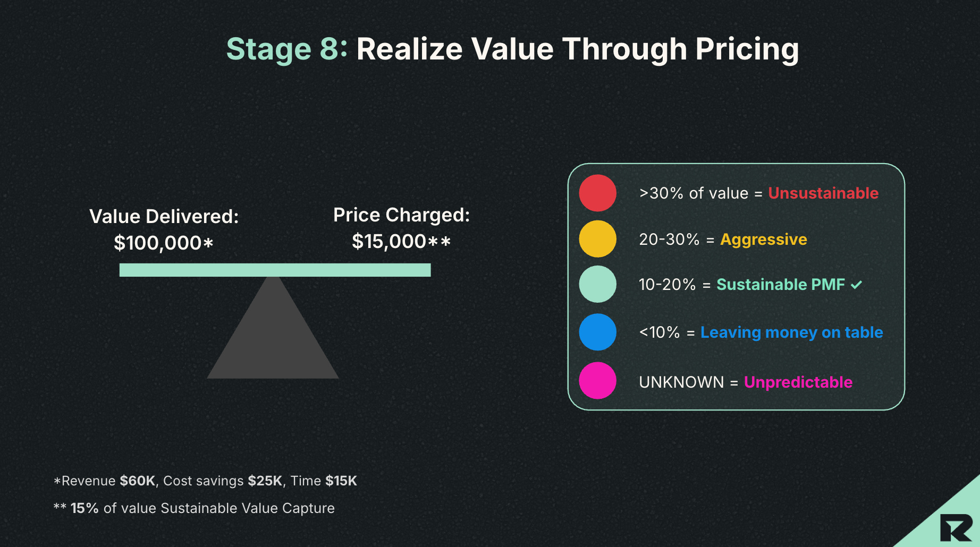Click the "Leaving money on table" text
The image size is (980, 547).
tap(791, 332)
